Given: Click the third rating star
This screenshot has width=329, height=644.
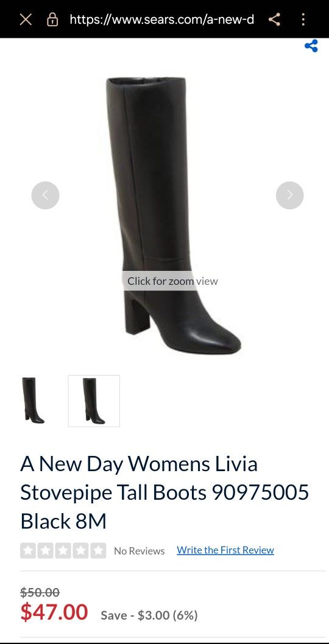Looking at the screenshot, I should [63, 550].
